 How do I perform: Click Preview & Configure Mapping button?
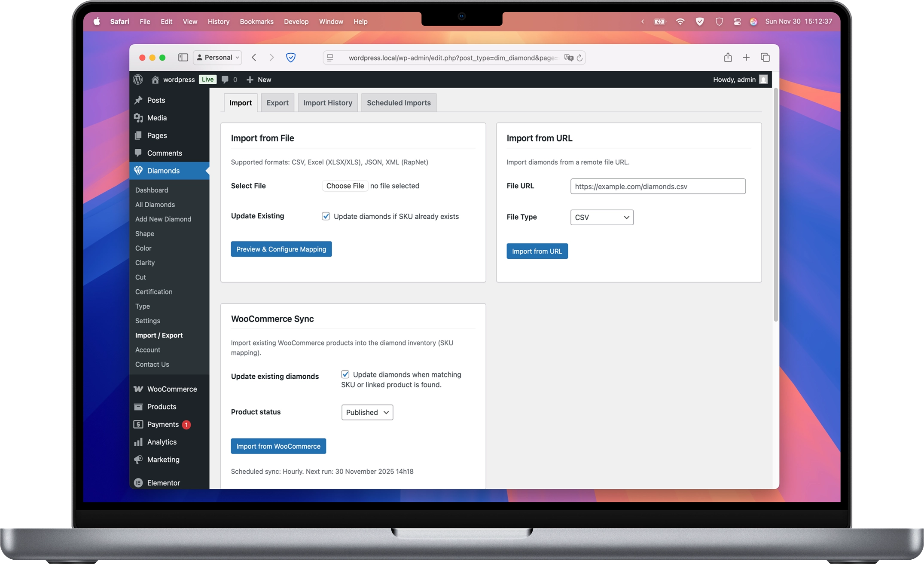point(281,249)
